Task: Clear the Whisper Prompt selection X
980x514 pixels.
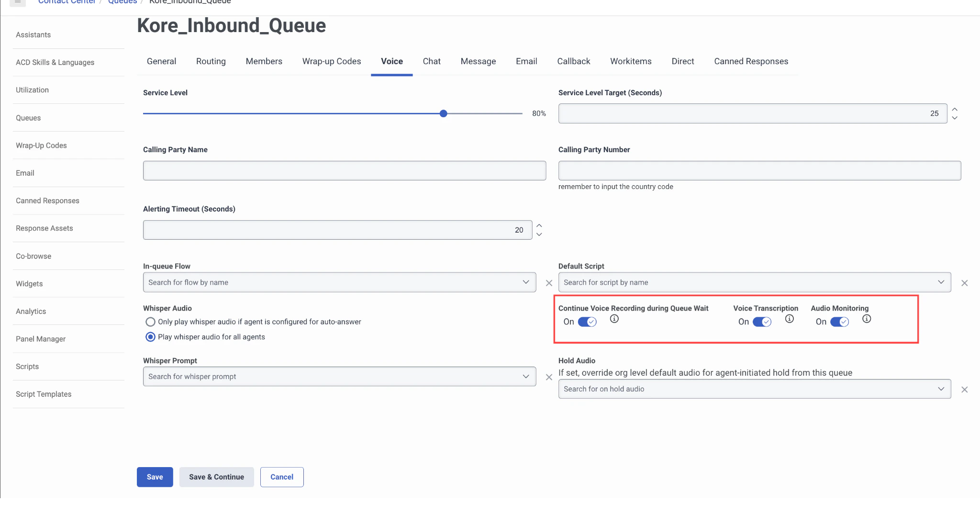Action: pyautogui.click(x=549, y=377)
